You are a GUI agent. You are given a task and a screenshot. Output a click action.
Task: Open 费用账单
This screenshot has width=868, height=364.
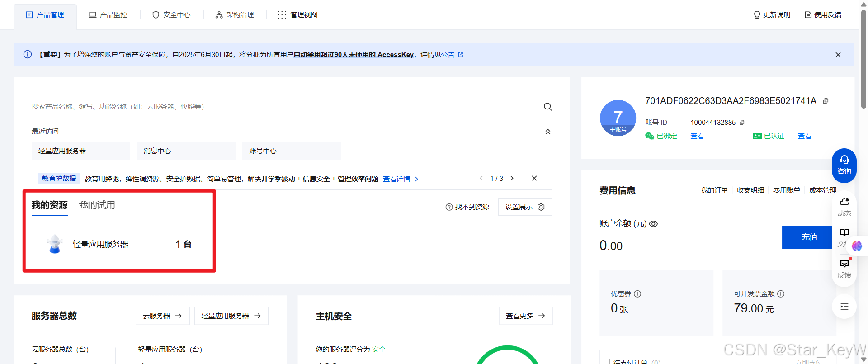[x=787, y=190]
